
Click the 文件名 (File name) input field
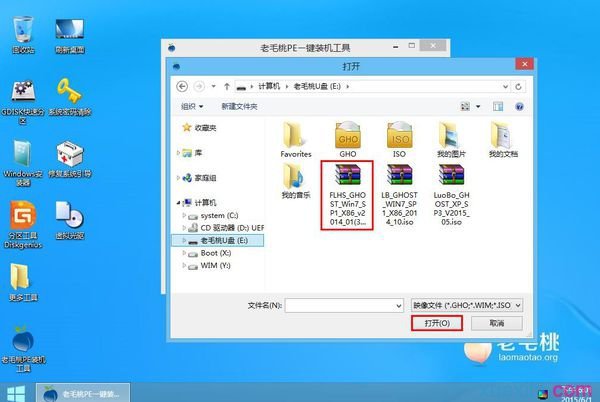click(x=344, y=305)
